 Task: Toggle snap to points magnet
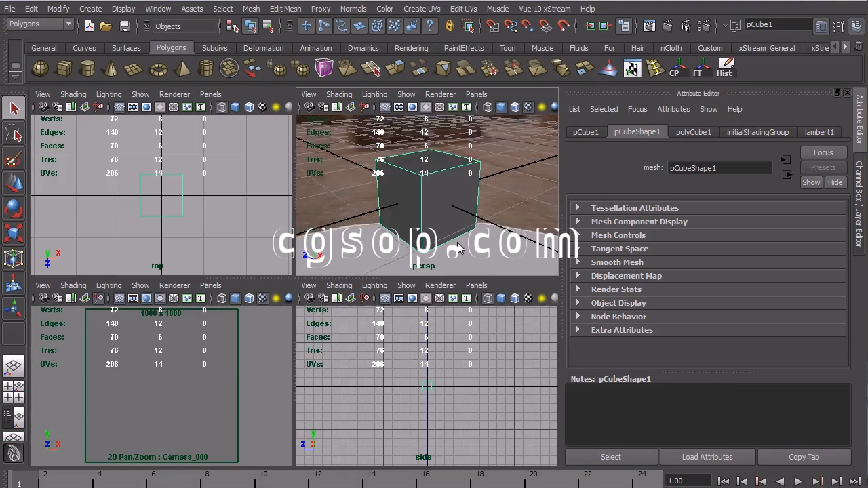click(528, 26)
